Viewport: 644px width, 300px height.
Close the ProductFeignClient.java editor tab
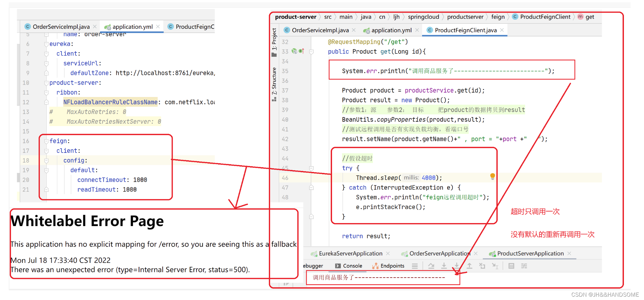pos(502,30)
